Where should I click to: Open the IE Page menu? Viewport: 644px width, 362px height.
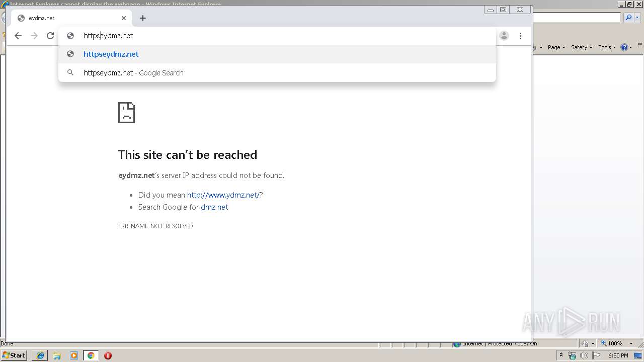(x=556, y=47)
